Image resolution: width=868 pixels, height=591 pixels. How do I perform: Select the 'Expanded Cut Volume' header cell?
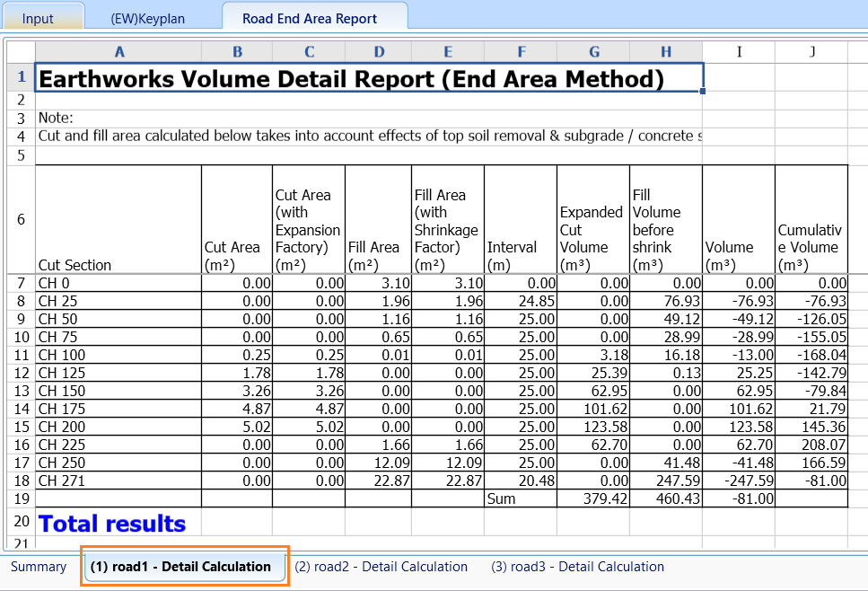pos(593,219)
